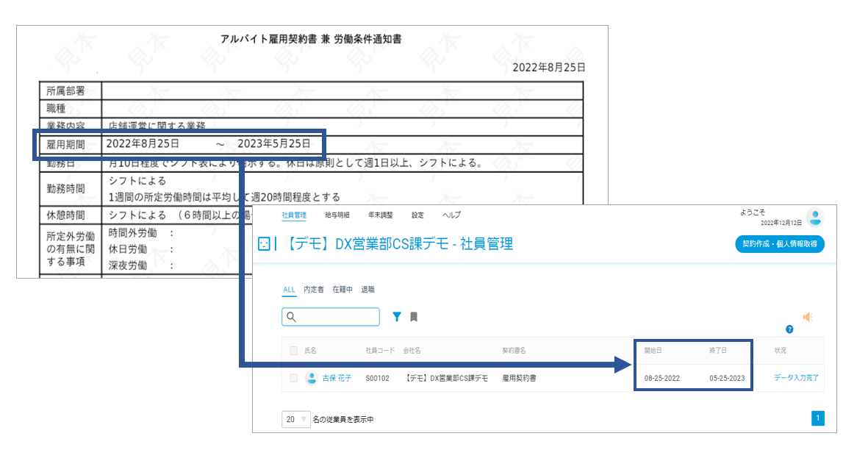The width and height of the screenshot is (868, 472).
Task: Click the bookmark icon beside the filter
Action: [x=414, y=317]
